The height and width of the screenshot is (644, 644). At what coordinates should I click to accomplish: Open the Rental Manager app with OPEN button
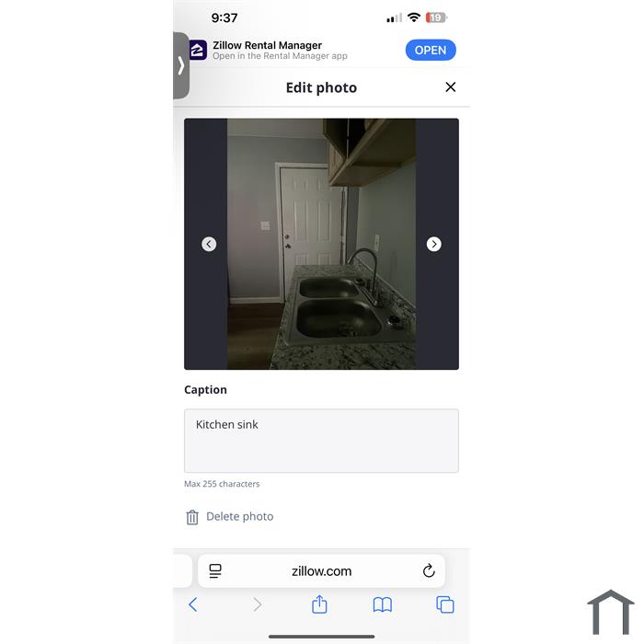click(x=431, y=50)
